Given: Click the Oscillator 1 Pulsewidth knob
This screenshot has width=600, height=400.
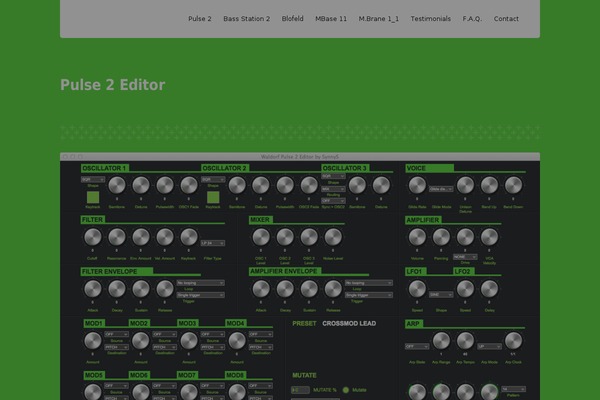Looking at the screenshot, I should pos(165,185).
